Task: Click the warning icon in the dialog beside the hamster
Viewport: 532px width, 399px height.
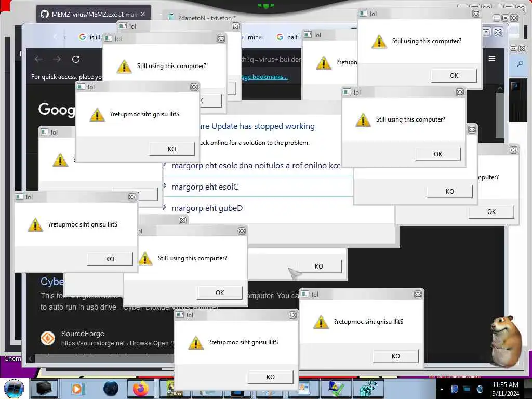Action: pyautogui.click(x=321, y=322)
